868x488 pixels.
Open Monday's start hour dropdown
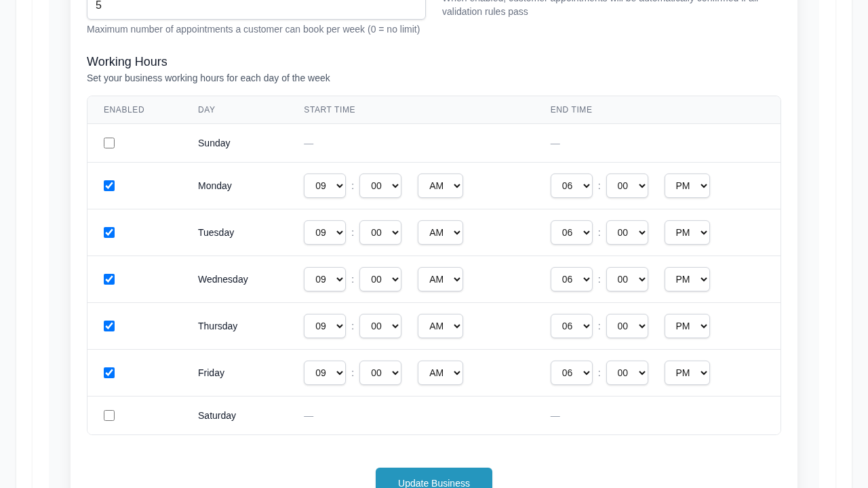point(325,186)
